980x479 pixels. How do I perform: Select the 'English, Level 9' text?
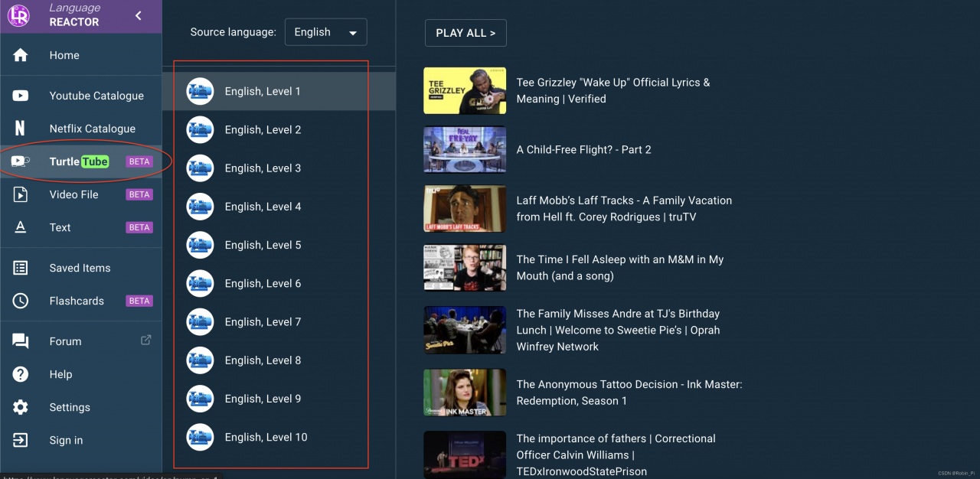[263, 399]
